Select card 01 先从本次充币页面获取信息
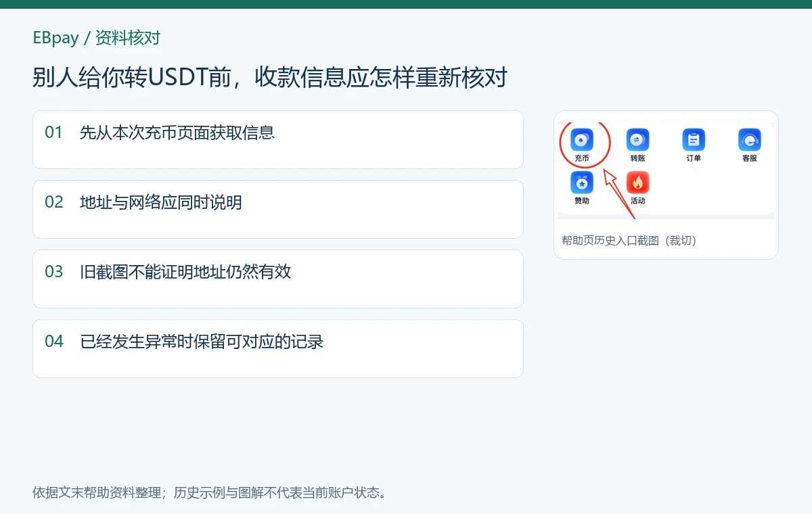The height and width of the screenshot is (514, 812). pos(278,140)
